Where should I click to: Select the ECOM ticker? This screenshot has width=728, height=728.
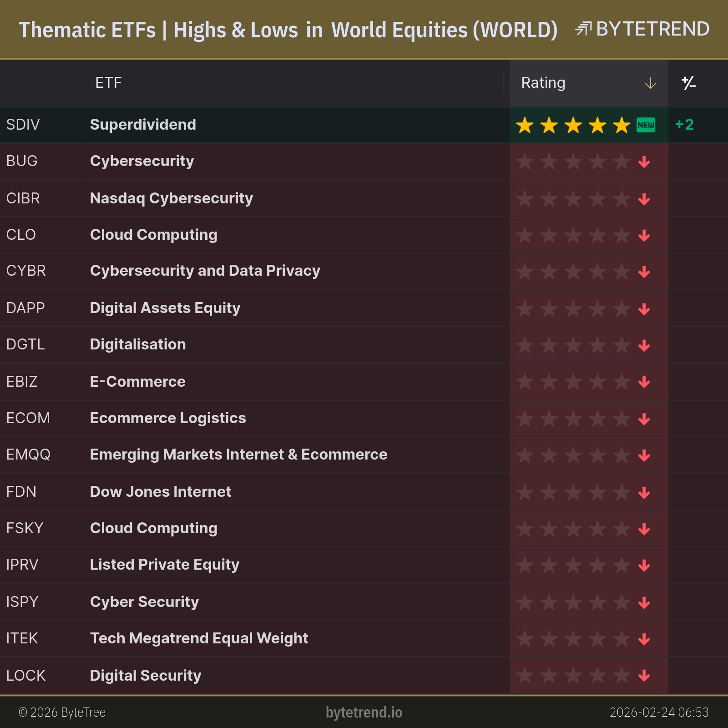28,418
